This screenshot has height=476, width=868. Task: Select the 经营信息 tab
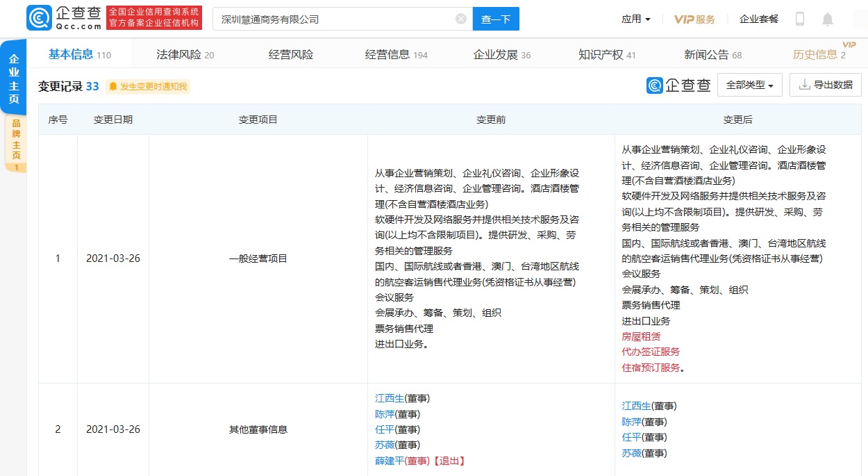point(397,55)
